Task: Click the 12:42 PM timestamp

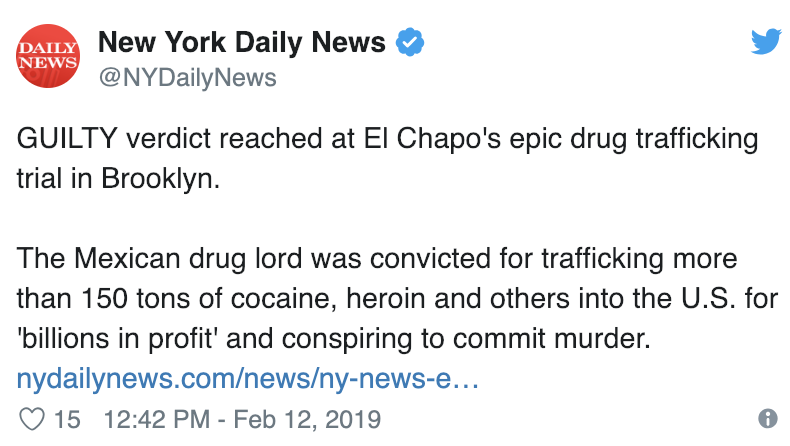Action: [x=157, y=419]
